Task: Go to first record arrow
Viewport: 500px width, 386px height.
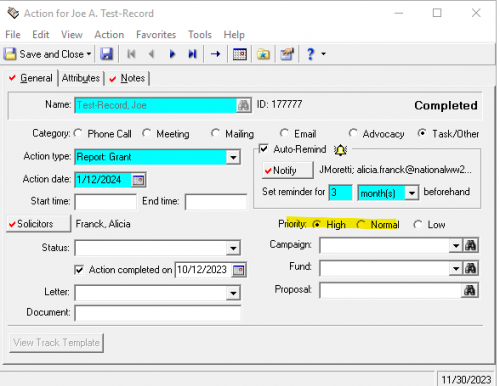Action: pyautogui.click(x=131, y=54)
